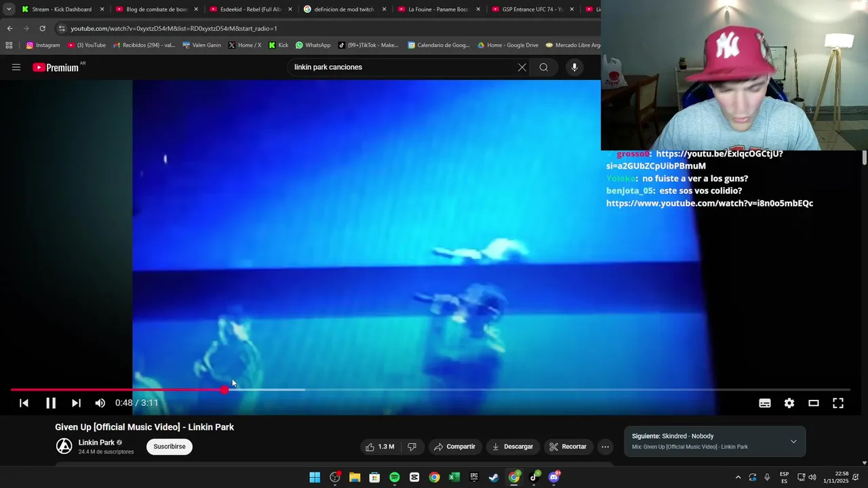Viewport: 868px width, 488px height.
Task: Click the YouTube URL address bar
Action: (325, 28)
